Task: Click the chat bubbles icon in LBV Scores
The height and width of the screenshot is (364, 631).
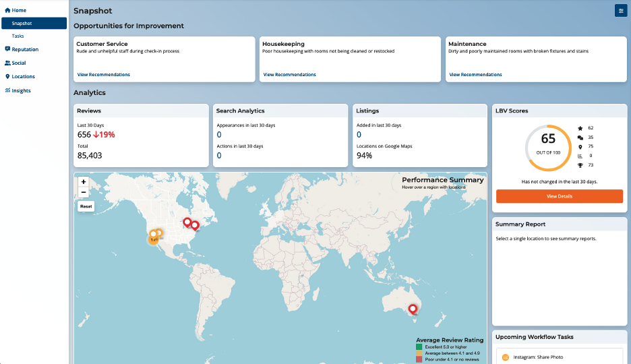Action: point(580,138)
